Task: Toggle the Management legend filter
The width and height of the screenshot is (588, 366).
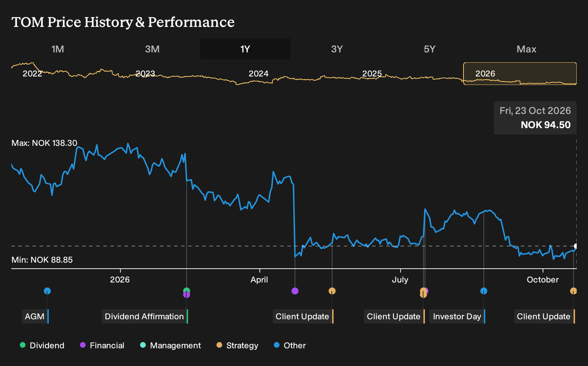Action: click(x=171, y=345)
